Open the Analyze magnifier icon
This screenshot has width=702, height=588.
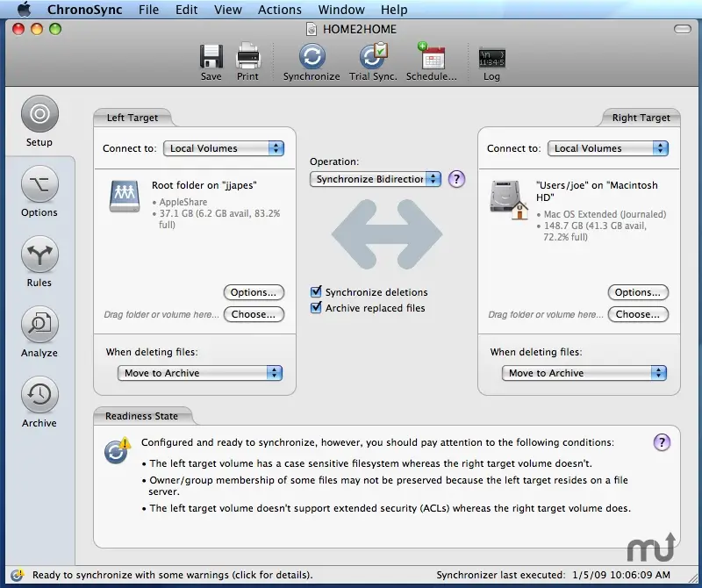39,324
